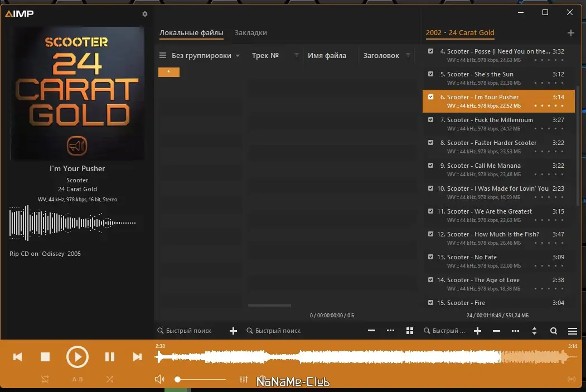Stop playback with the square button

45,357
